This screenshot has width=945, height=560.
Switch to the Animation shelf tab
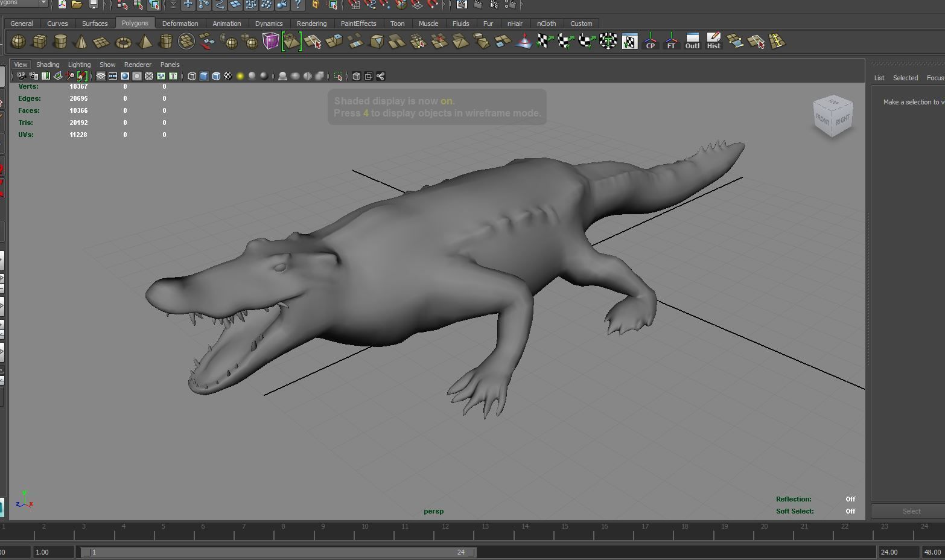pos(227,24)
